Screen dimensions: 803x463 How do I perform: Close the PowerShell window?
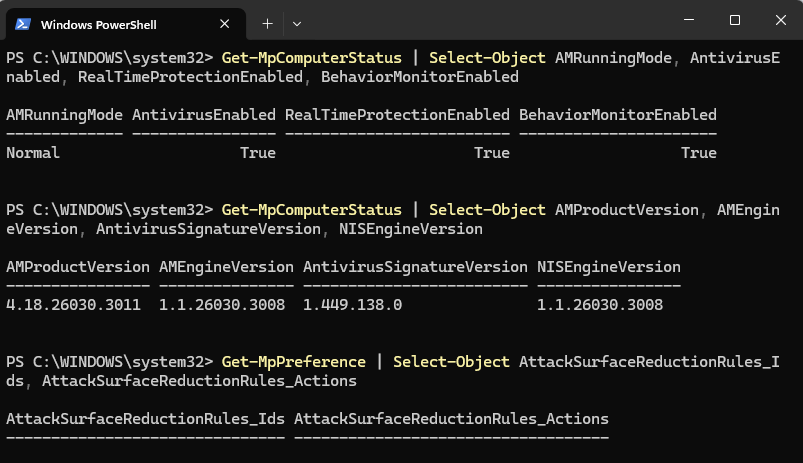(779, 20)
